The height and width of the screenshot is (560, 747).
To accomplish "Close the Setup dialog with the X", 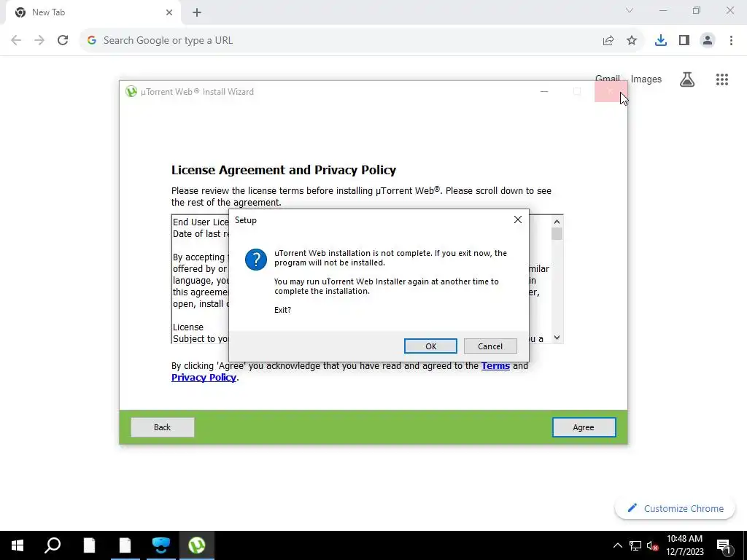I will pos(518,219).
